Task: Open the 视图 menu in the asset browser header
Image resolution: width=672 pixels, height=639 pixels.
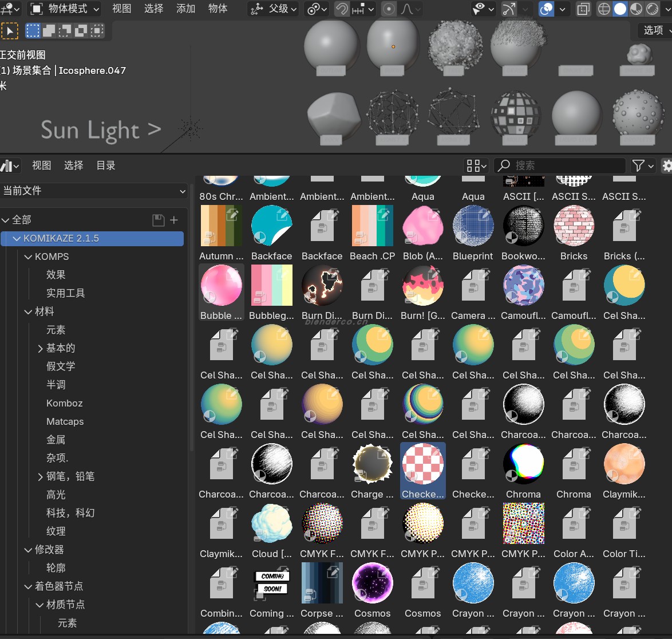Action: [42, 165]
